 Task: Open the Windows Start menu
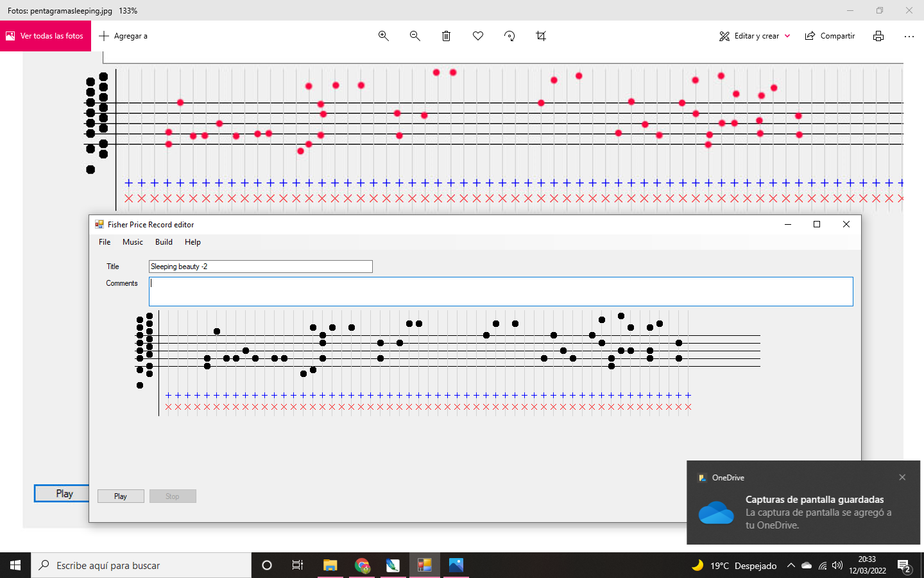point(15,565)
